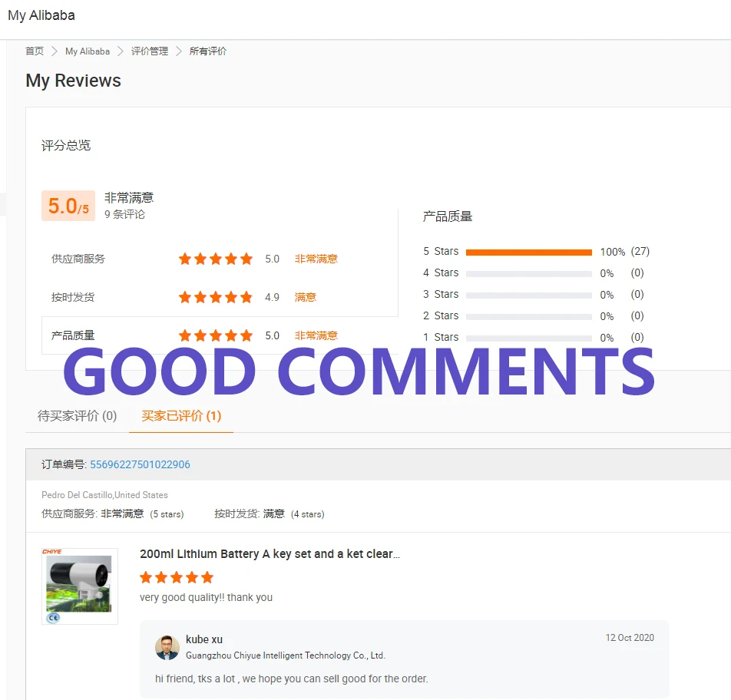This screenshot has height=700, width=731.
Task: Click the My Alibaba header title
Action: click(41, 15)
